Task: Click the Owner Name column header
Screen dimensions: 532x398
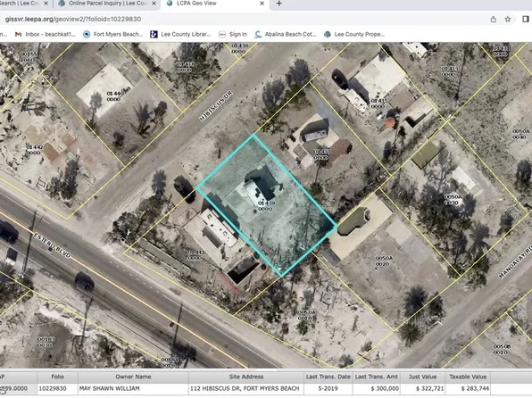Action: tap(133, 377)
